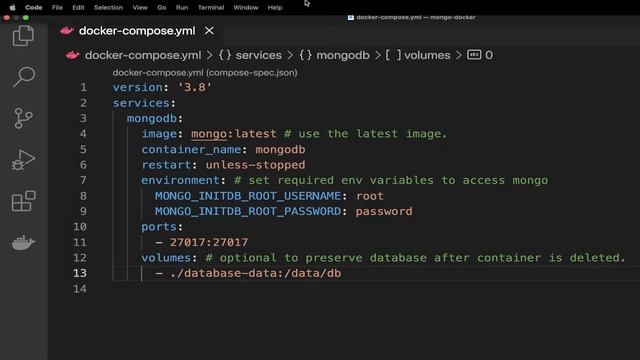
Task: Open the Apple menu
Action: [12, 7]
